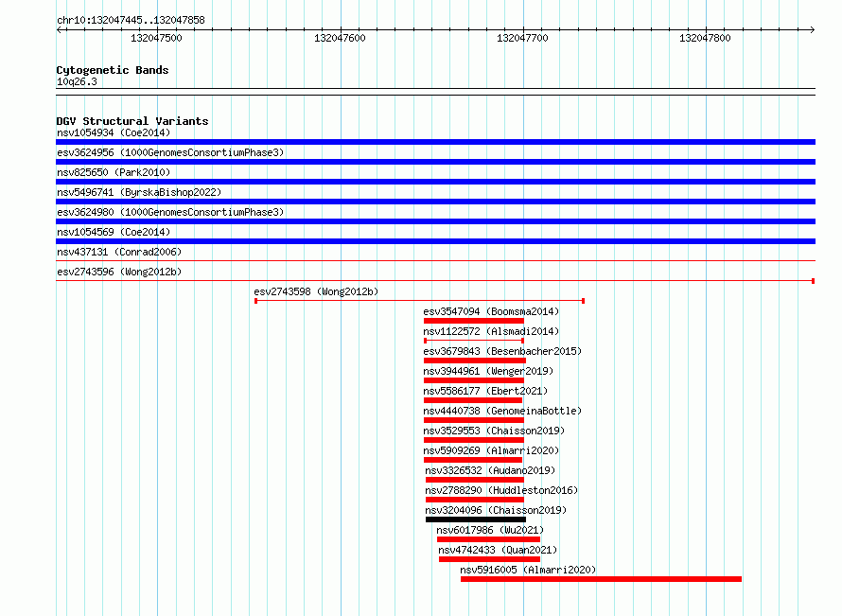Image resolution: width=842 pixels, height=616 pixels.
Task: Select the nsv1054569 (Coe2014) blue bar
Action: 435,241
